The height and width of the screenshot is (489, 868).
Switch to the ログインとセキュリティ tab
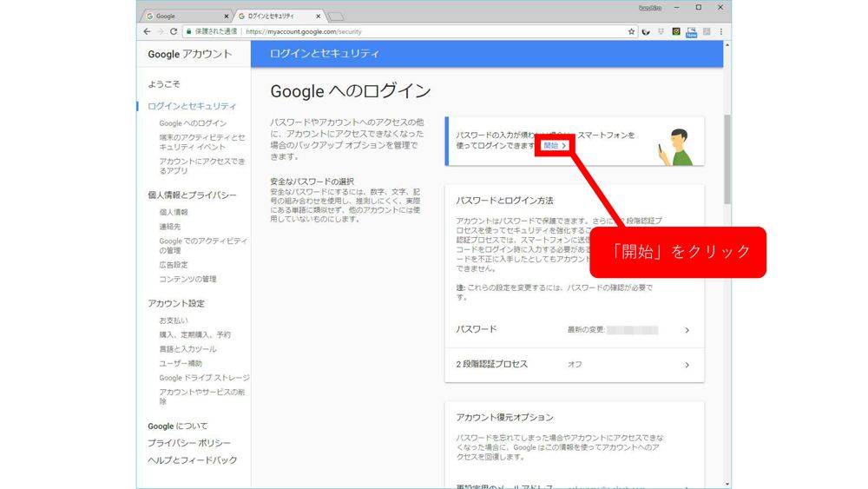[279, 16]
